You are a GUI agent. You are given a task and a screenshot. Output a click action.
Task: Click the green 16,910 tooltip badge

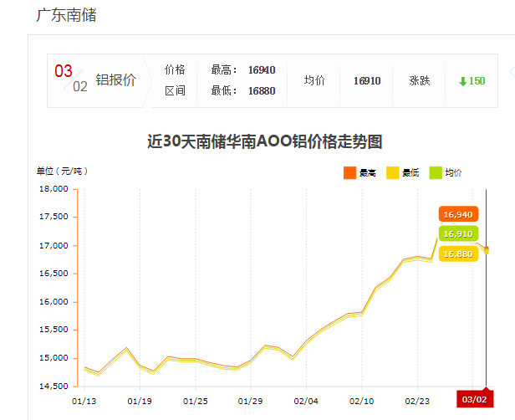(x=458, y=233)
